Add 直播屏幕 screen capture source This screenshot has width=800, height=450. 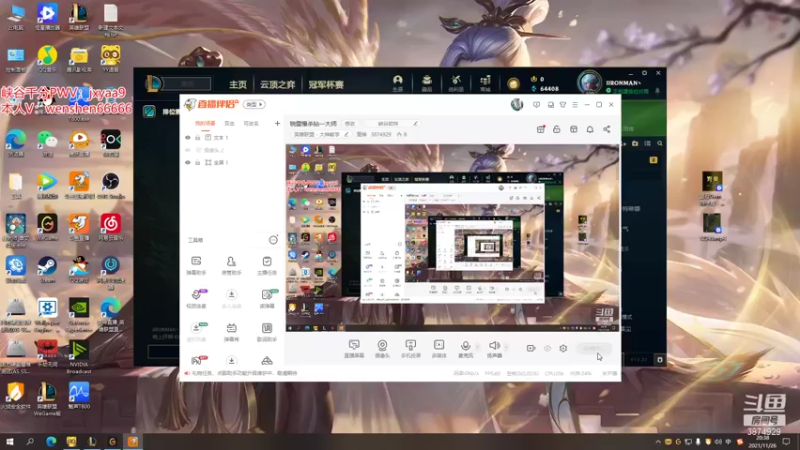click(x=354, y=348)
